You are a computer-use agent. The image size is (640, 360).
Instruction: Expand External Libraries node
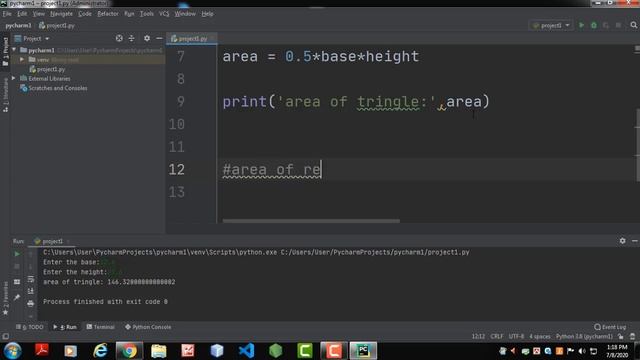click(13, 78)
